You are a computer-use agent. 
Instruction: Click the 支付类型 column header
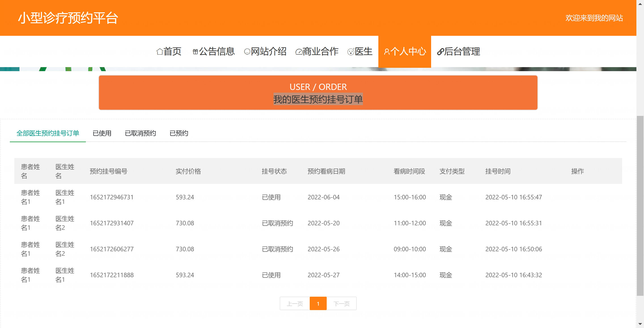[452, 171]
